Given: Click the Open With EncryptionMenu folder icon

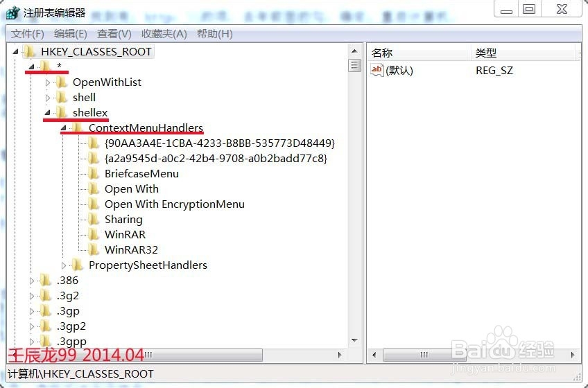Looking at the screenshot, I should coord(94,204).
